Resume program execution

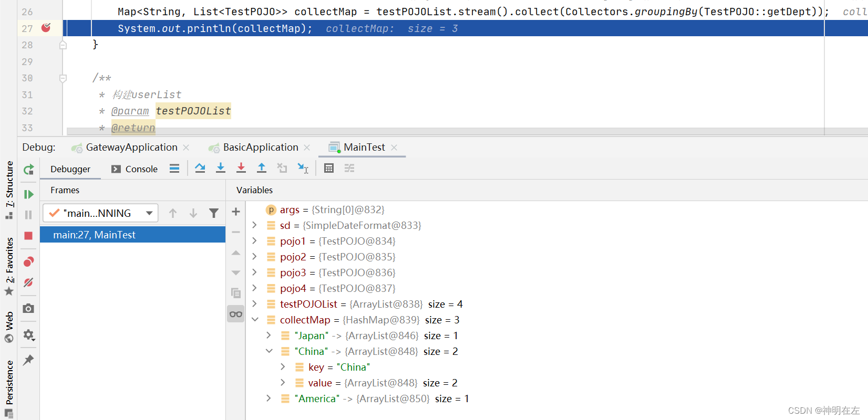point(29,194)
